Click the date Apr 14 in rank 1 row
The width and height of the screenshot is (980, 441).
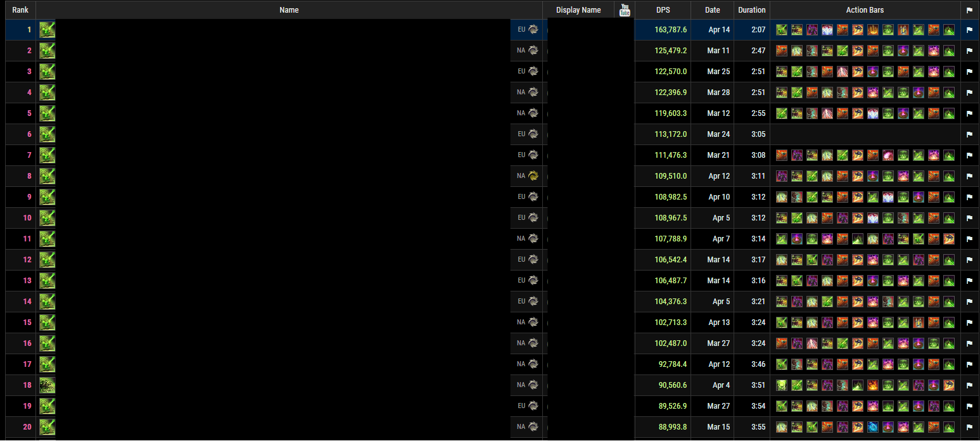pyautogui.click(x=719, y=30)
